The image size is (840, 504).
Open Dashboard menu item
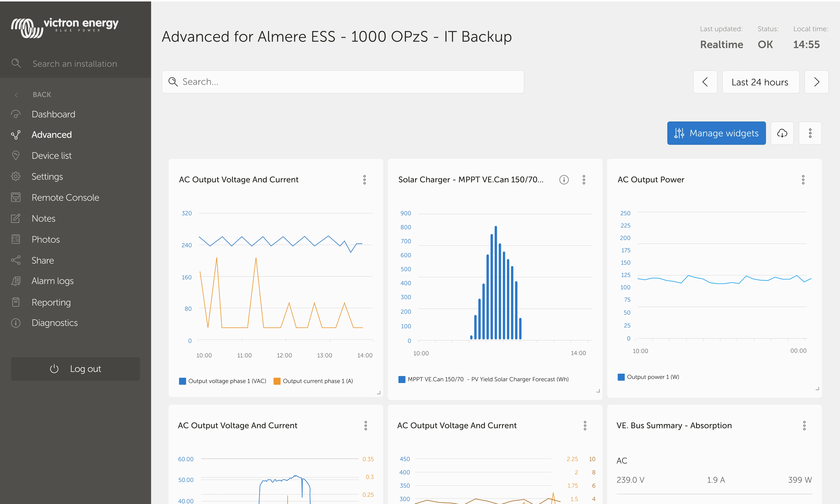click(53, 114)
